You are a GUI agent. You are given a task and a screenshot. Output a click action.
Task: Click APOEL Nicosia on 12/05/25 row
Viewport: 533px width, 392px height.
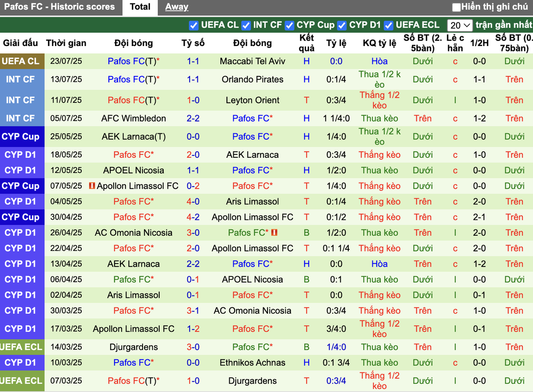coord(134,171)
